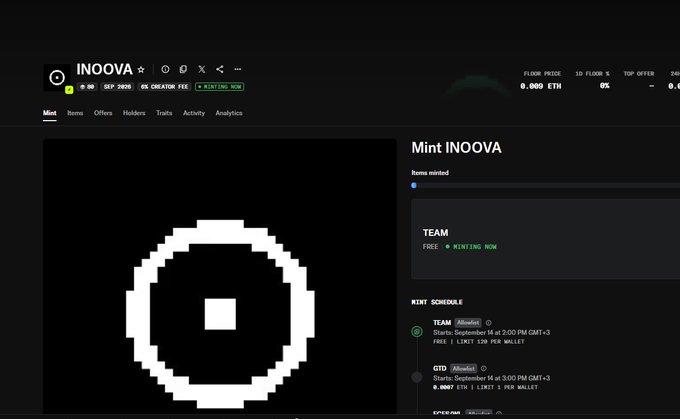Click the INOOVA collection avatar logo
The image size is (680, 419).
coord(57,78)
